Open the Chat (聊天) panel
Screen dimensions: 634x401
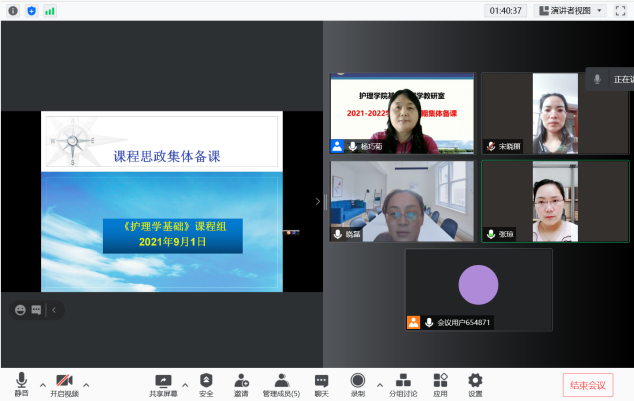click(x=321, y=383)
